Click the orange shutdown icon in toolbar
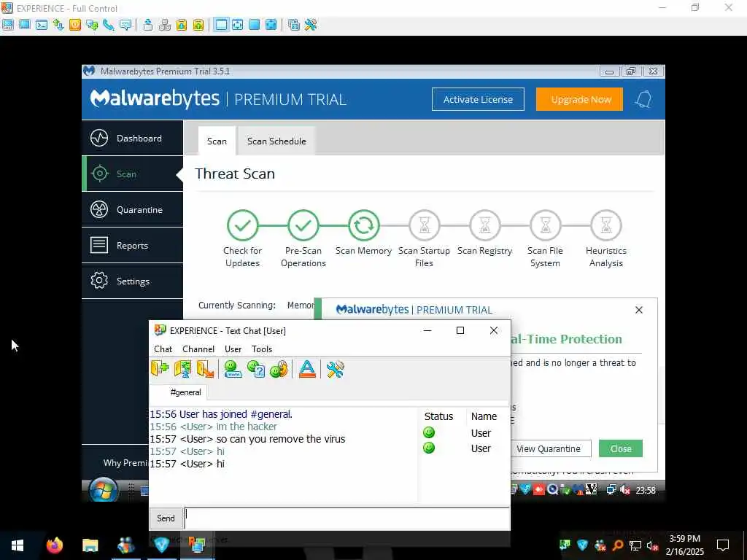The width and height of the screenshot is (747, 560). [75, 25]
